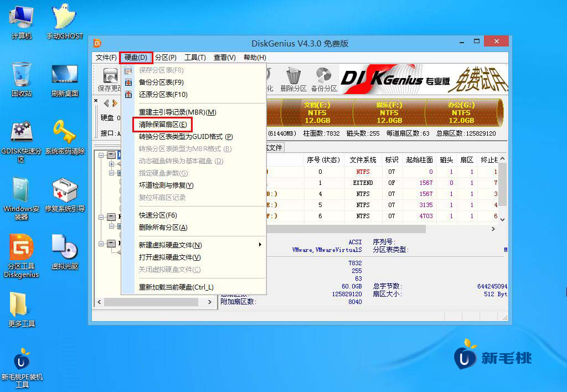The height and width of the screenshot is (392, 567).
Task: Click the 标识 column header
Action: (391, 160)
